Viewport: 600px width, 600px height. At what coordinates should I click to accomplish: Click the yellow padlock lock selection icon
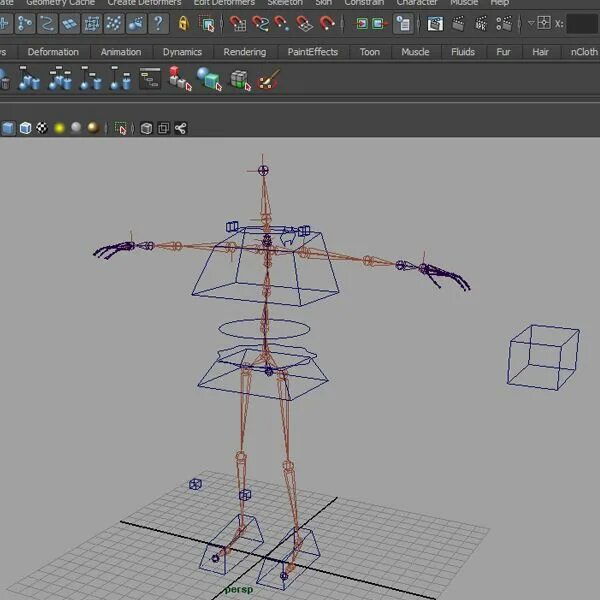tap(184, 24)
